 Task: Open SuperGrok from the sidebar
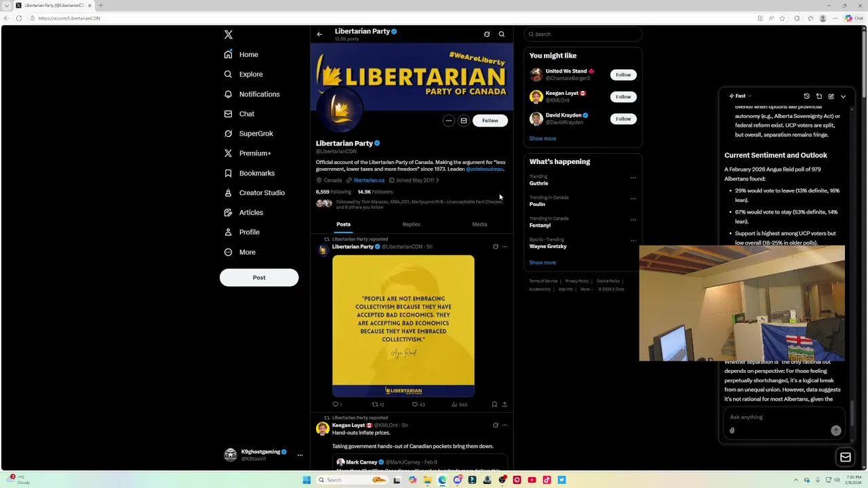(249, 134)
